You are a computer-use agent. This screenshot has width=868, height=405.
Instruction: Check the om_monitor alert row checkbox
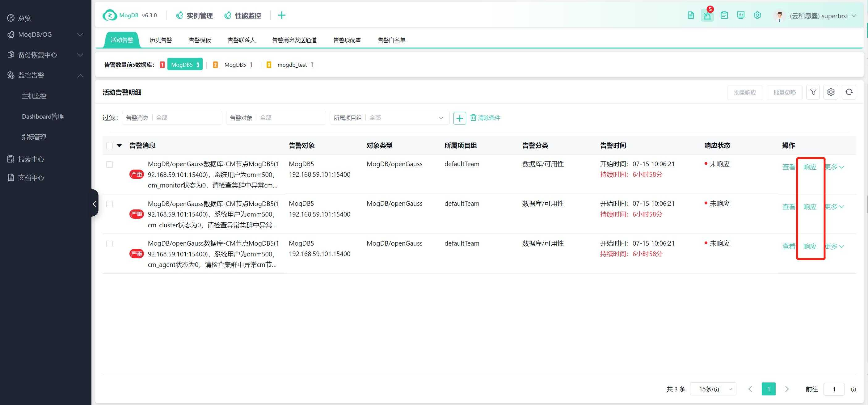pos(110,164)
